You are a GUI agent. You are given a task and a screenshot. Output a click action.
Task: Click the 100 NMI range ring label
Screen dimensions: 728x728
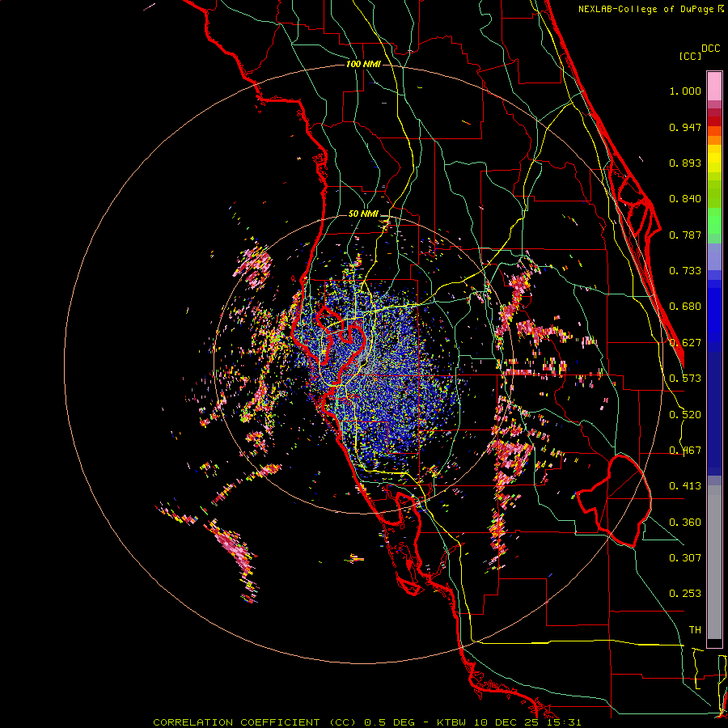[363, 64]
